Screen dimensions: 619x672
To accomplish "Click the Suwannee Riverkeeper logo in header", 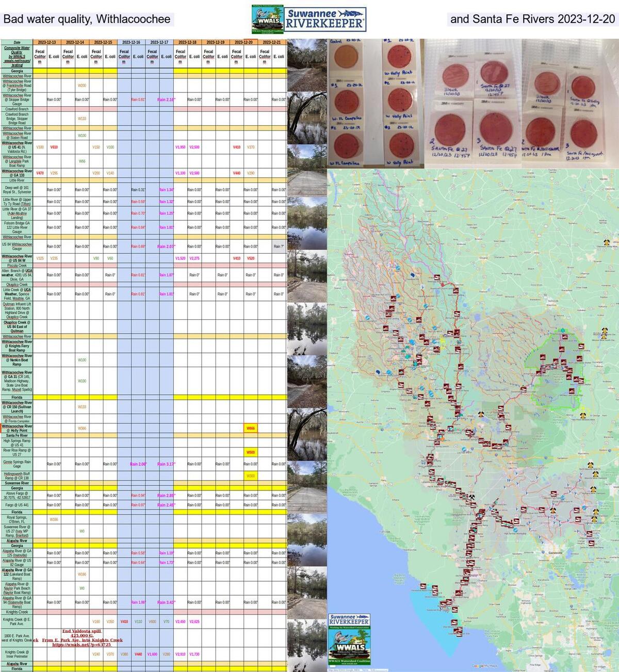I will [325, 19].
